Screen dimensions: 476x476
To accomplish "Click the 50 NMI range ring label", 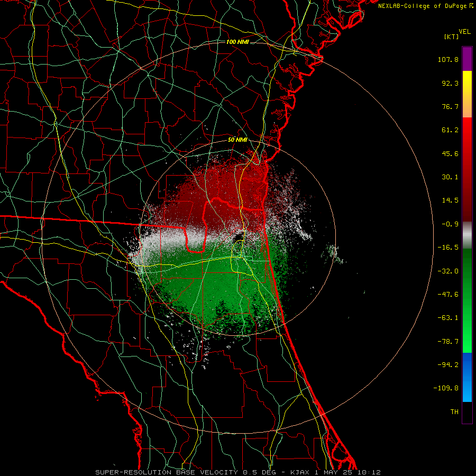I will click(x=237, y=140).
